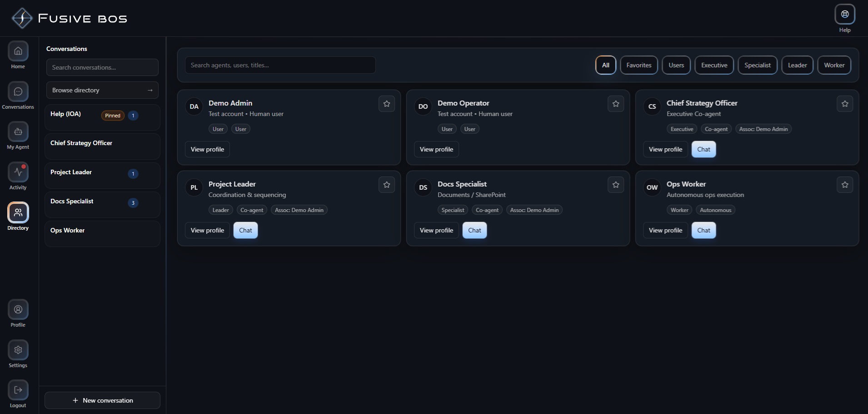The width and height of the screenshot is (868, 414).
Task: Select the Executive filter chip
Action: point(713,65)
